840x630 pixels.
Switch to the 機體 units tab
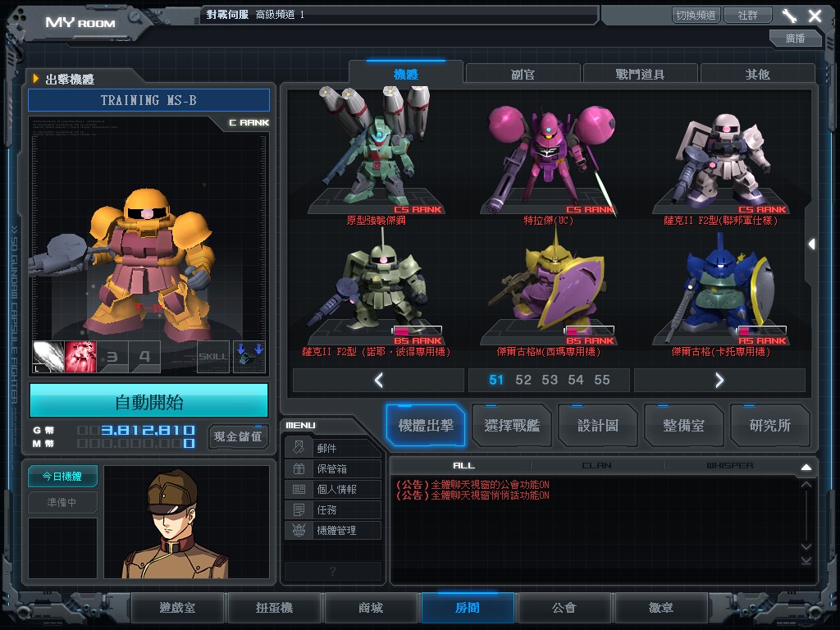pos(405,73)
